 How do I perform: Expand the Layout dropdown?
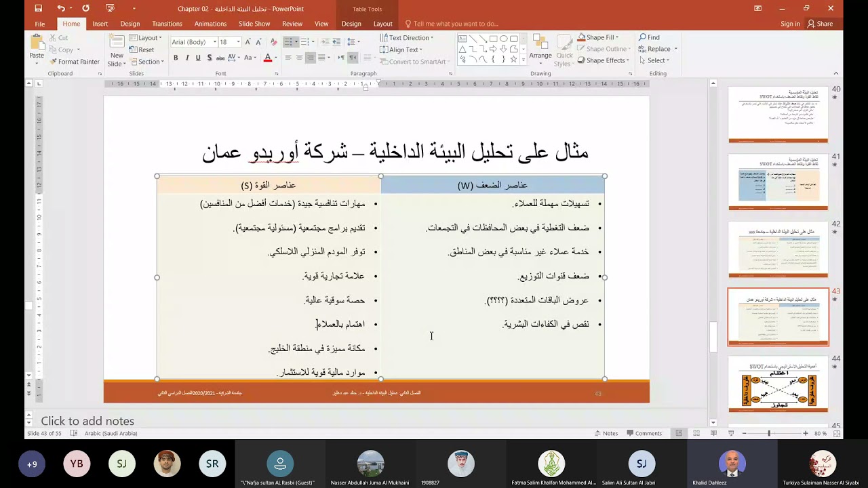point(145,38)
